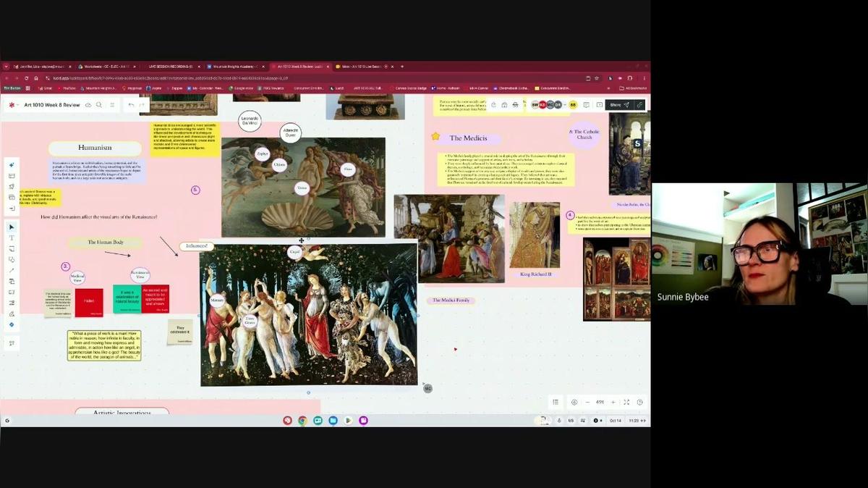868x488 pixels.
Task: Open the Chrome three-dot menu
Action: [x=643, y=77]
